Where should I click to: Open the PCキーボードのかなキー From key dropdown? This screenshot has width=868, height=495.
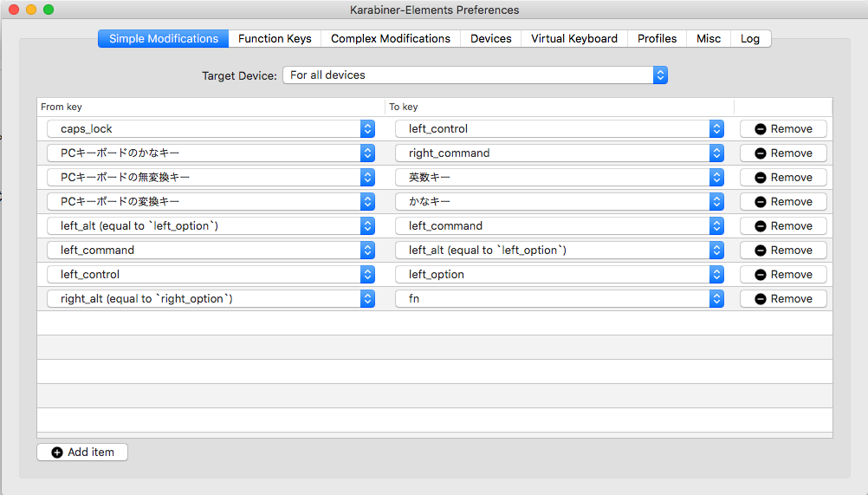[x=211, y=153]
